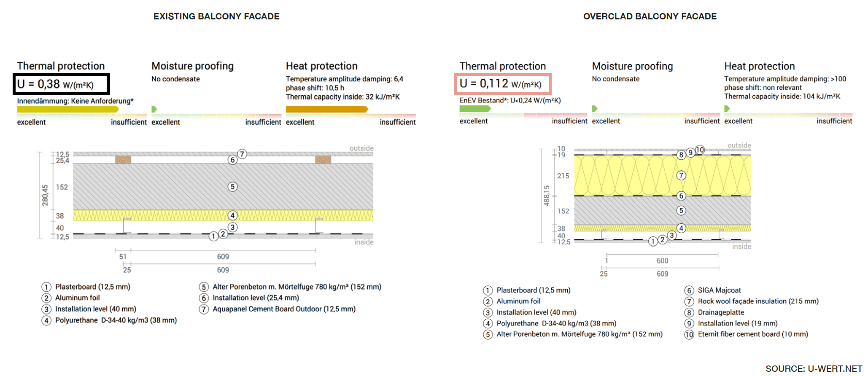
Task: Click the green heat protection arrow marker, overclad facade
Action: (x=727, y=108)
